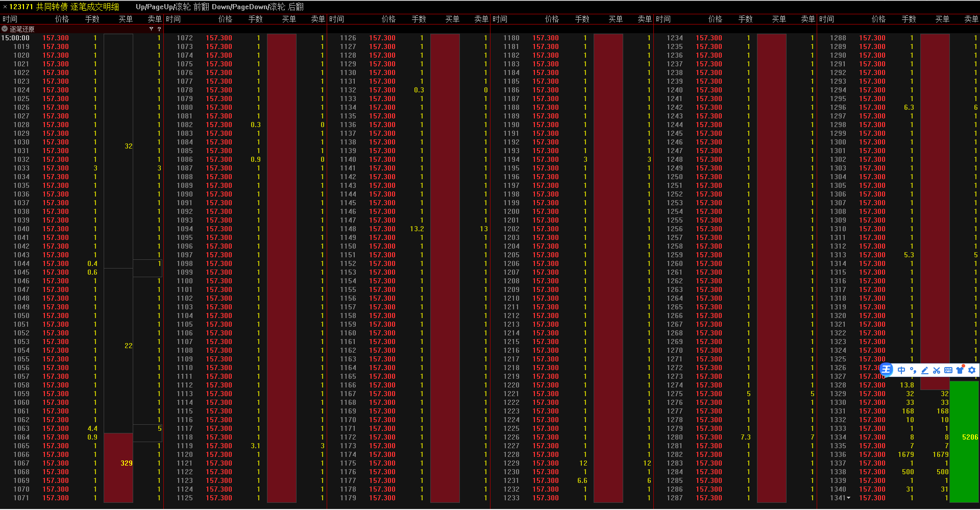
Task: Click the 13.8 volume in row 1328
Action: (907, 385)
